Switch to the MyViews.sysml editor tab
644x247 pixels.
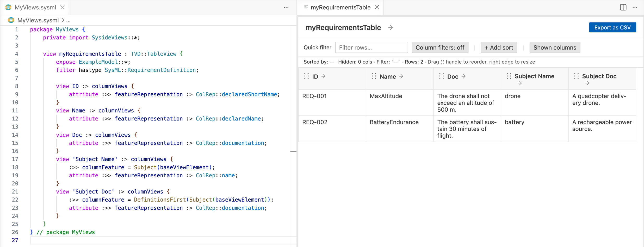[35, 7]
